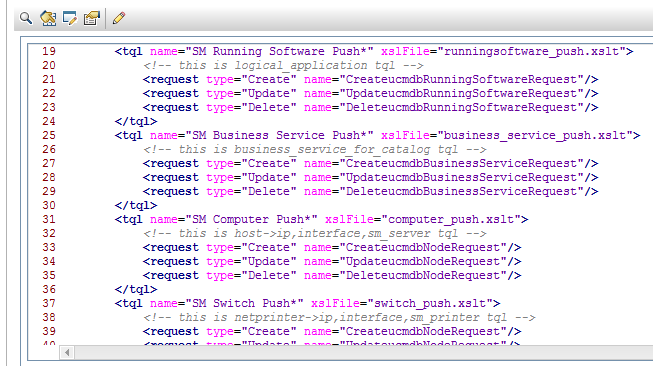Click "DeleteucmdbNodeRequest" on line 35
This screenshot has height=366, width=653.
click(x=423, y=276)
